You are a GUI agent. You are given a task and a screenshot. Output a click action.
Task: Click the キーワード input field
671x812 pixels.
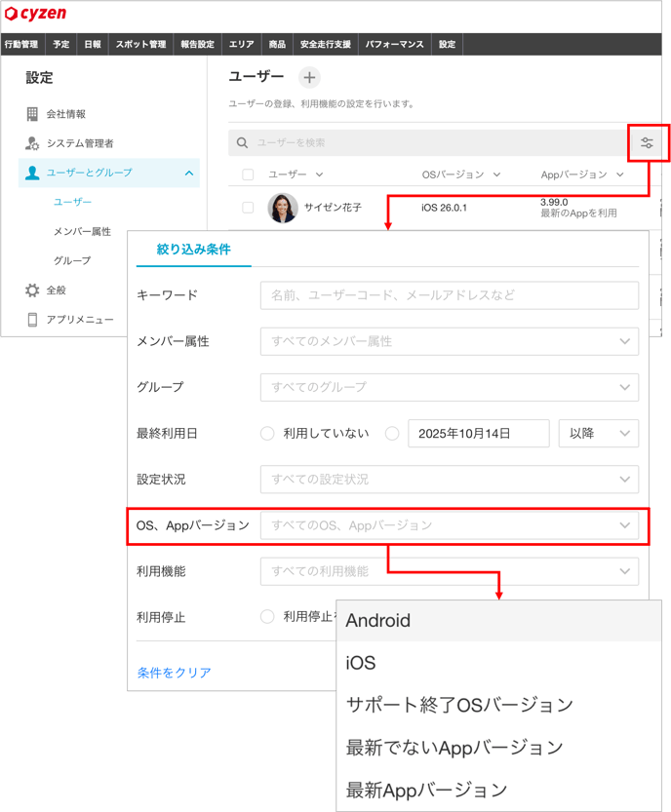pyautogui.click(x=449, y=295)
